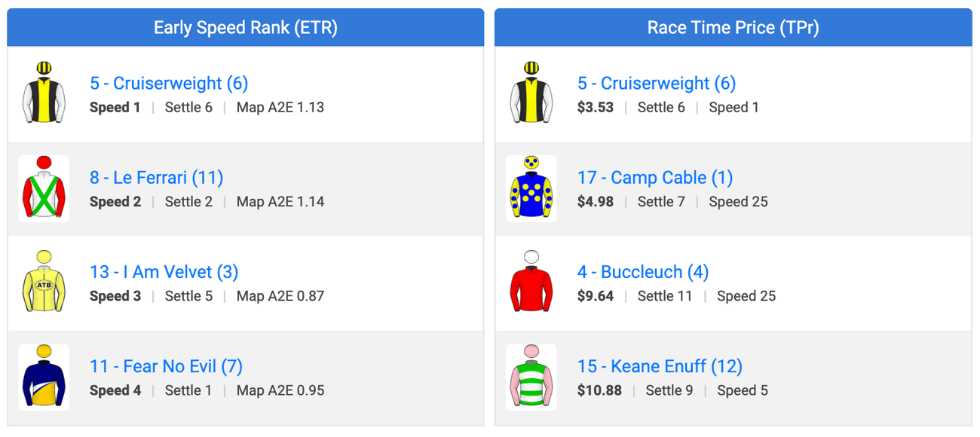Click Cruiserweight's silks in Race Time Price panel
980x437 pixels.
click(531, 94)
